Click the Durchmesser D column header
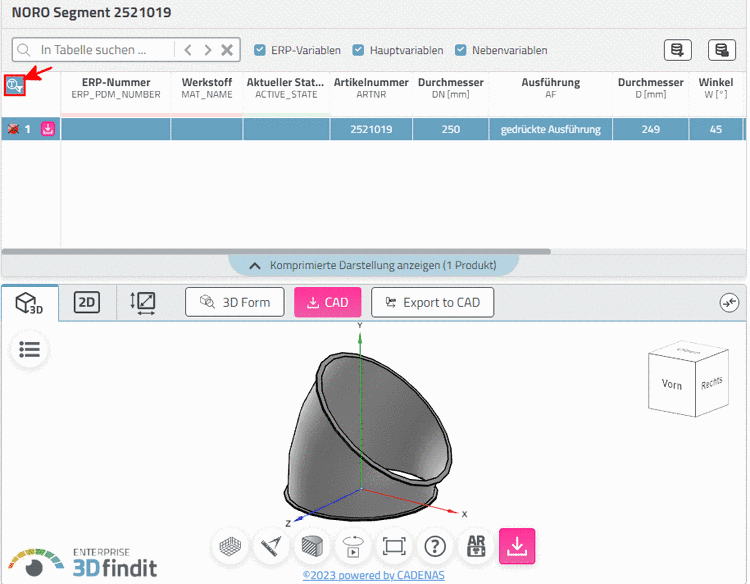The image size is (750, 584). point(651,88)
